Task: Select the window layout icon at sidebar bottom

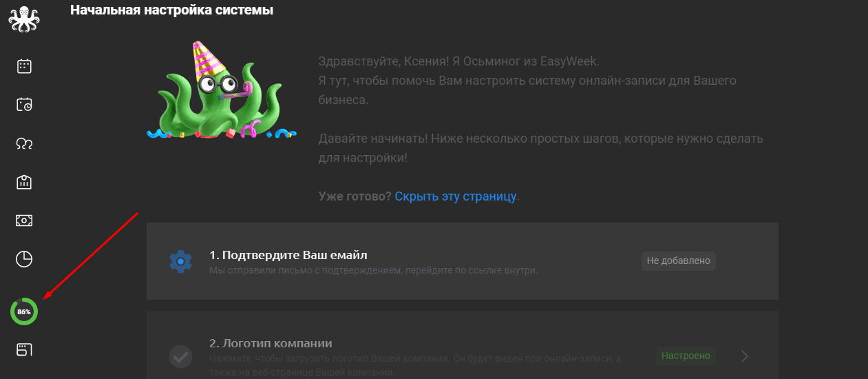Action: click(x=24, y=350)
